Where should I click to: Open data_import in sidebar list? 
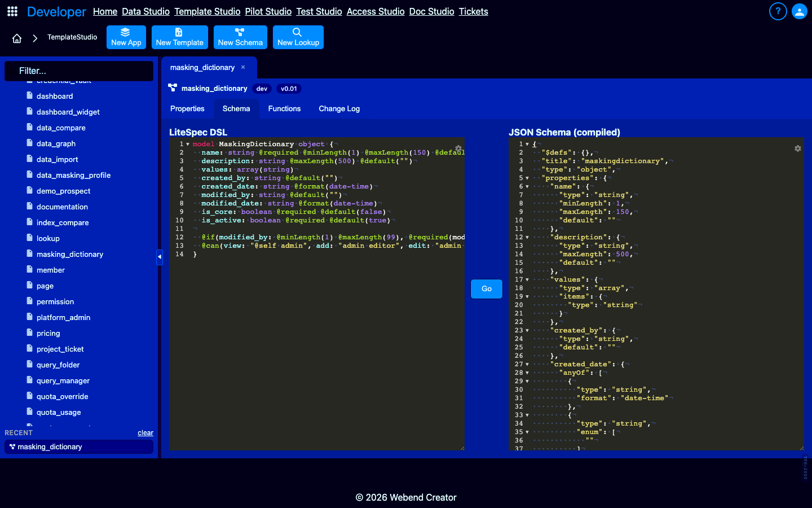(x=57, y=159)
